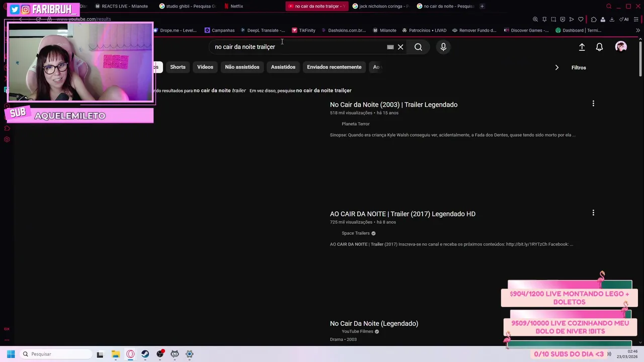Open DeepL Translate bookmark
Viewport: 644px width, 362px height.
tap(263, 30)
